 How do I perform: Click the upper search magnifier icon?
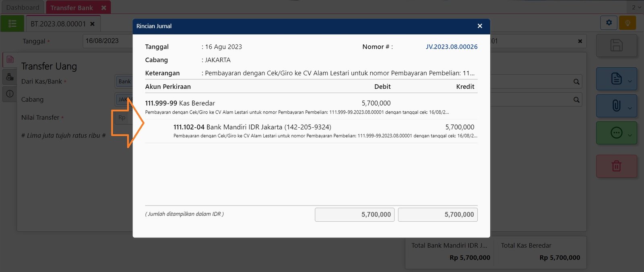click(576, 82)
